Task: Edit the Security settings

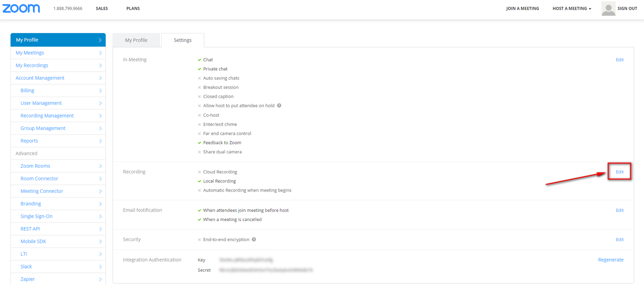Action: point(619,240)
